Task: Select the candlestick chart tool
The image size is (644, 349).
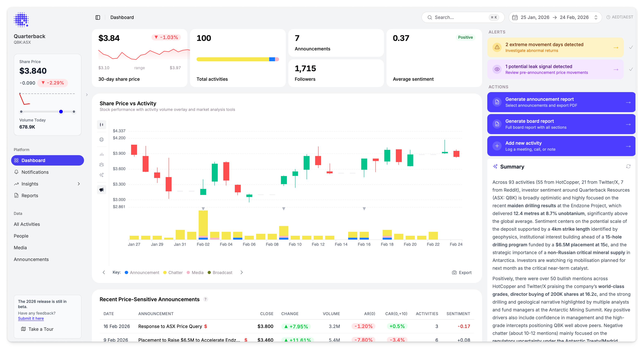Action: pyautogui.click(x=102, y=125)
